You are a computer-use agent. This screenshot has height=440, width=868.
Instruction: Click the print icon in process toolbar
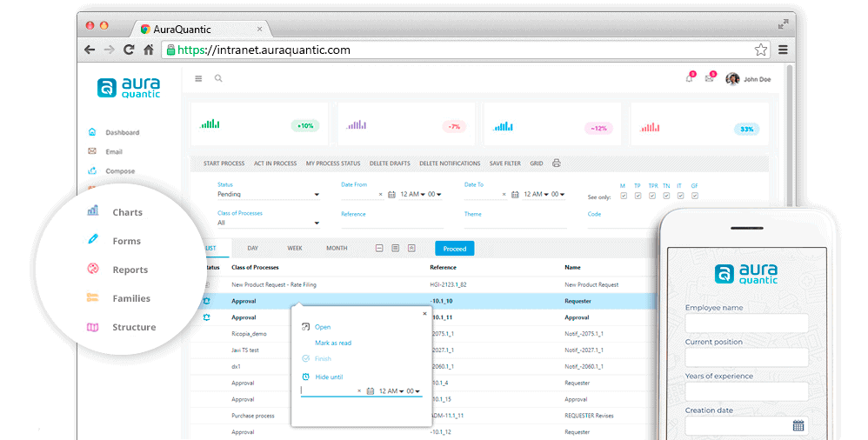point(557,163)
